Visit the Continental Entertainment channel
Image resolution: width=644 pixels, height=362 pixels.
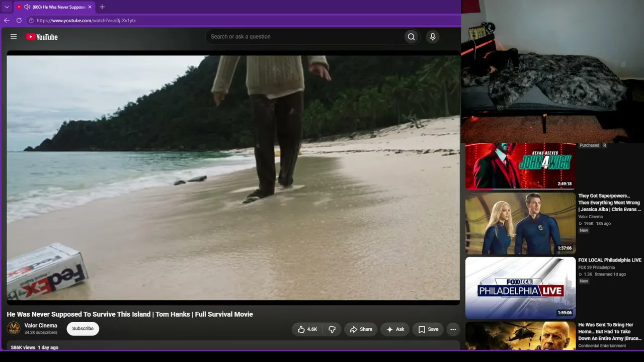coord(602,346)
